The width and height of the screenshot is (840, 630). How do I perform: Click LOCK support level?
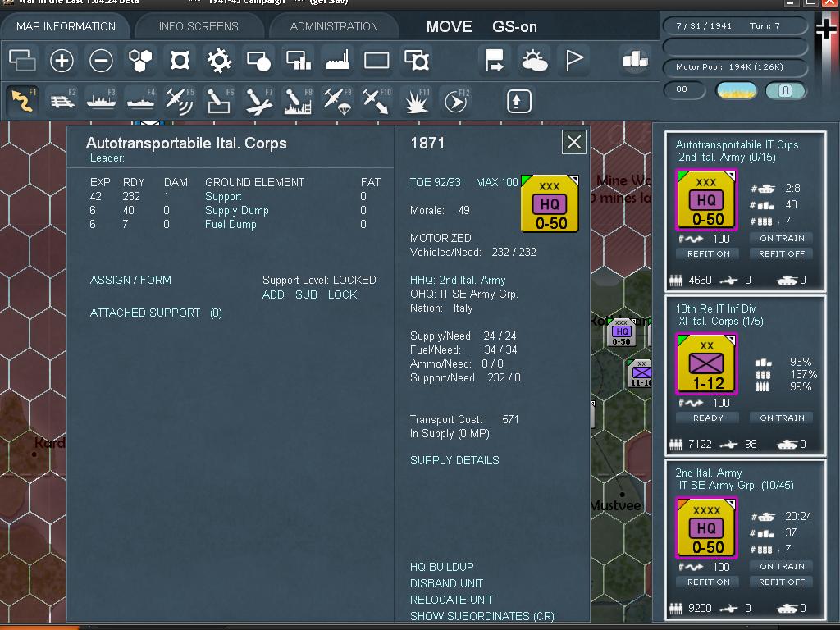pos(342,294)
